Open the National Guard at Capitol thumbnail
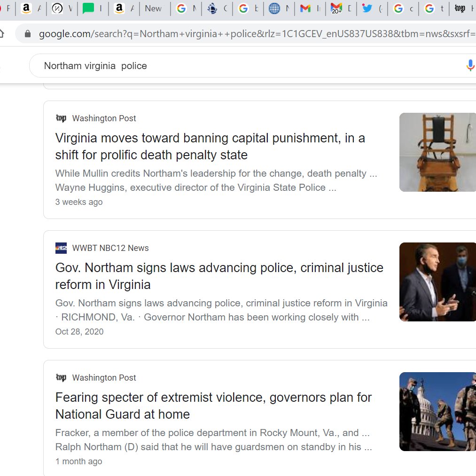Screen dimensions: 476x476 pos(437,411)
